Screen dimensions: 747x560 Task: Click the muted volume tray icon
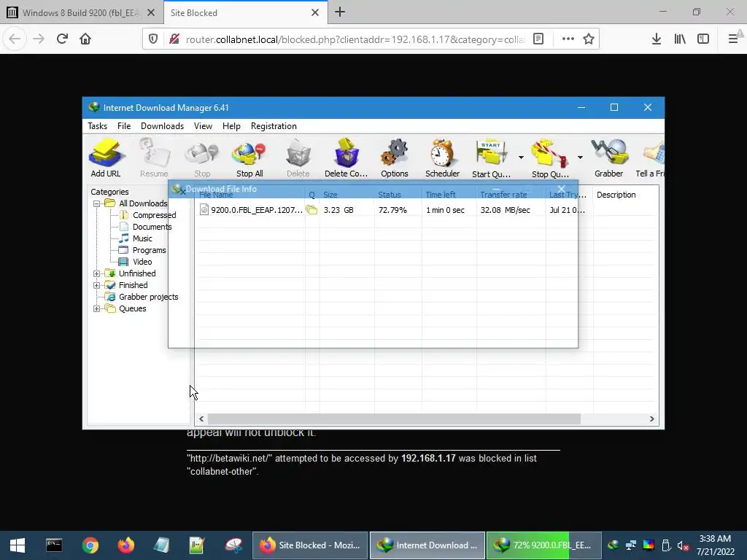point(683,545)
